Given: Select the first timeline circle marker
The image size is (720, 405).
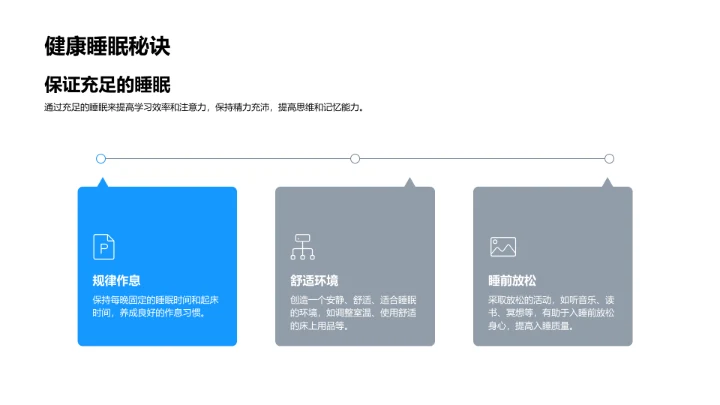Looking at the screenshot, I should [x=101, y=158].
